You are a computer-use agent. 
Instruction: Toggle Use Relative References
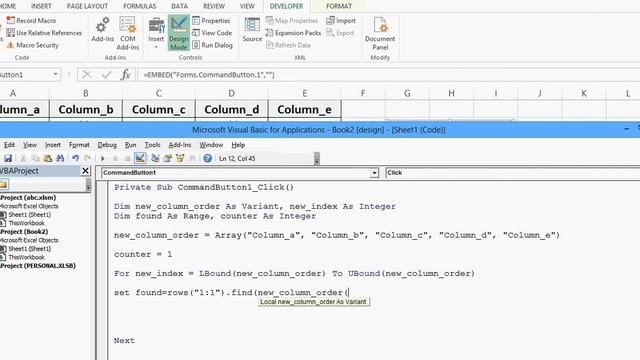(44, 33)
